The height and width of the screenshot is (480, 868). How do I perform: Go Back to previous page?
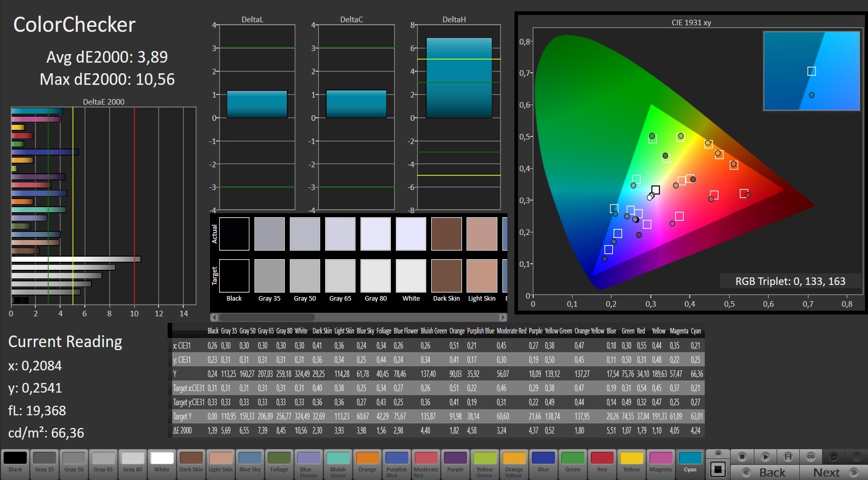[x=764, y=472]
